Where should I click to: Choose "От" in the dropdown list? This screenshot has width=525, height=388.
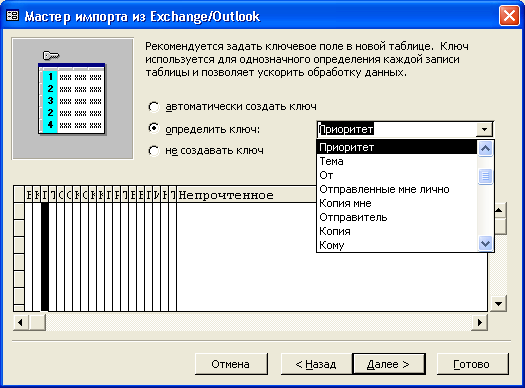tap(397, 175)
